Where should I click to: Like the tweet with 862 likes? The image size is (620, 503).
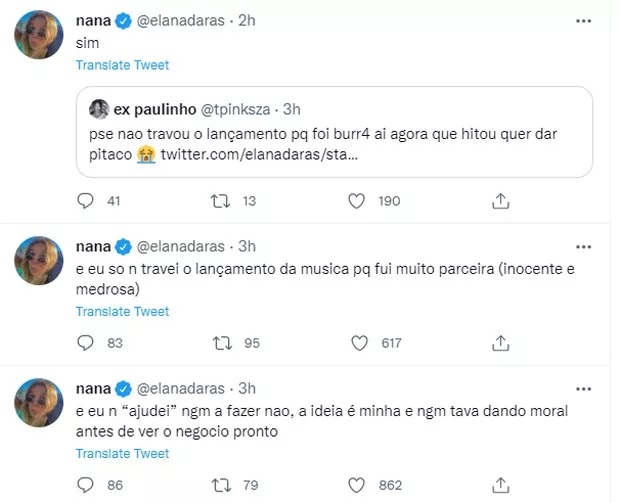point(355,484)
